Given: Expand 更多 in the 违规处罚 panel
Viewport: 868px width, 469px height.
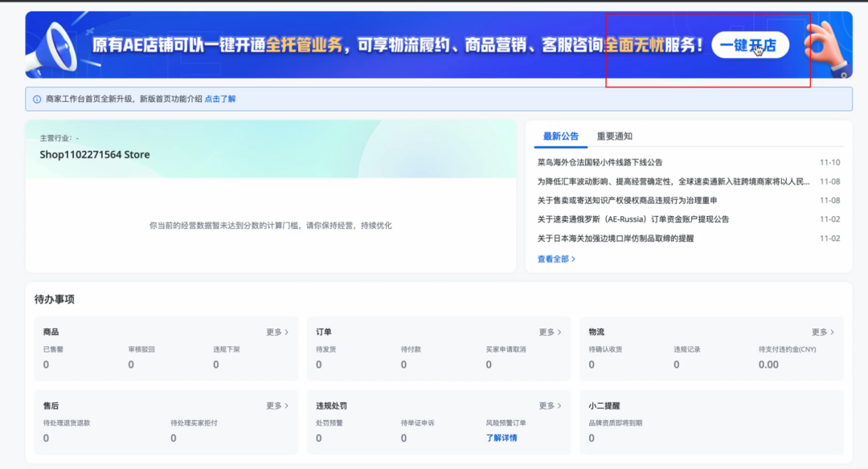Looking at the screenshot, I should (x=549, y=406).
